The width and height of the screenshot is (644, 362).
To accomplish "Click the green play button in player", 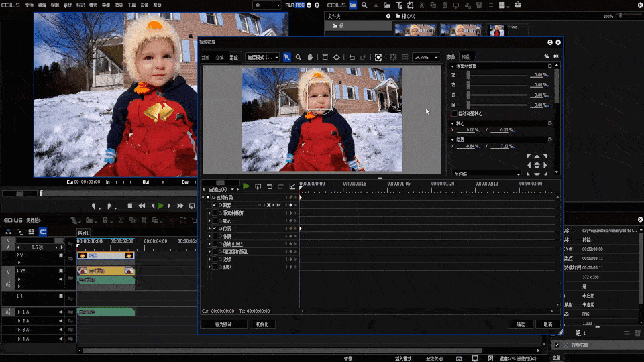I will coord(160,206).
